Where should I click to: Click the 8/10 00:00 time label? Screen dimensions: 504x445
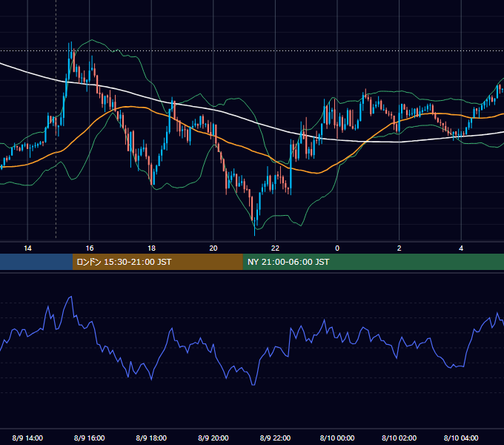coord(337,438)
